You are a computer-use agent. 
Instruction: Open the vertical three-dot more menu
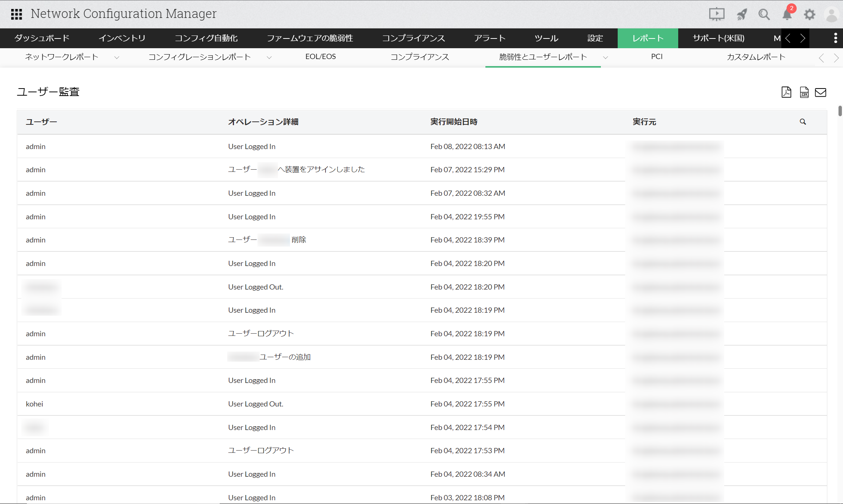click(836, 38)
